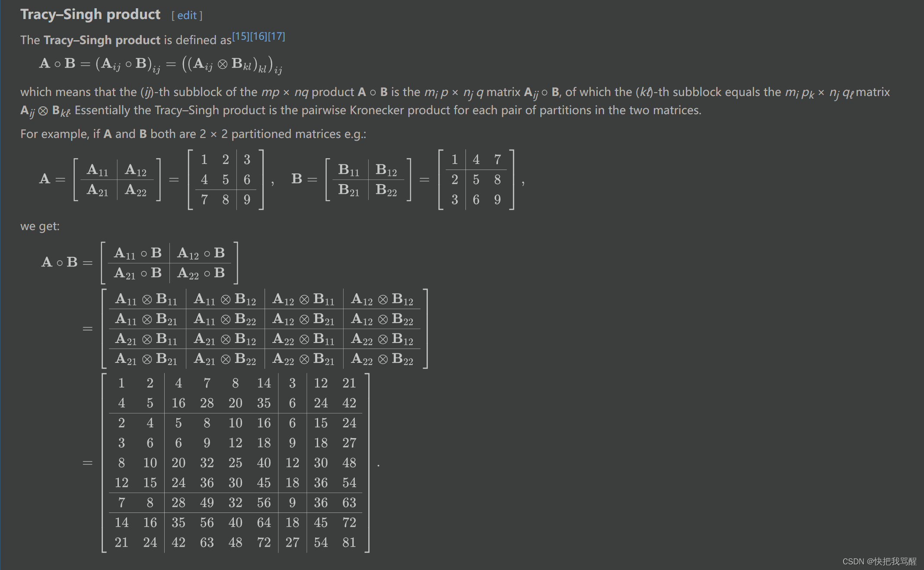
Task: Click the A₂₁ ⊗ B₂₁ block cell
Action: click(146, 359)
